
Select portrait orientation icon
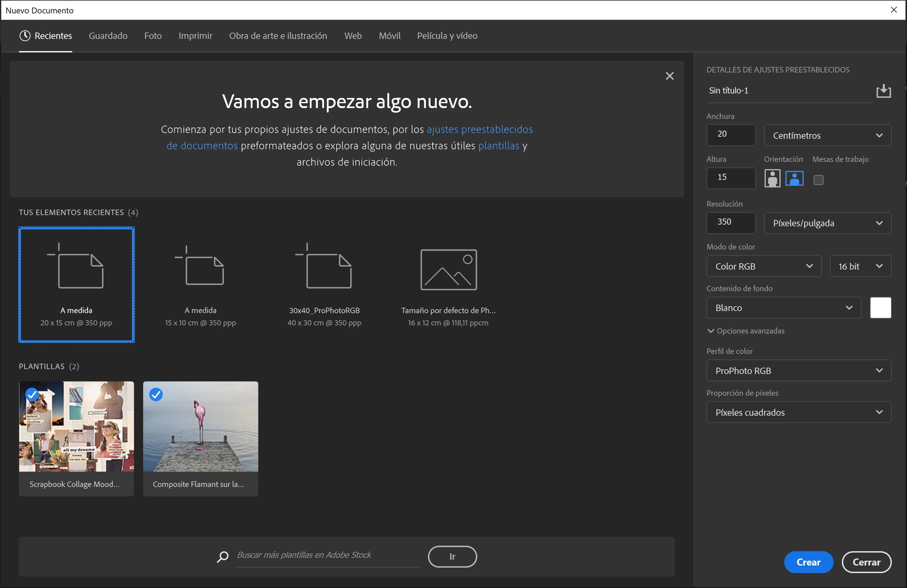tap(772, 178)
